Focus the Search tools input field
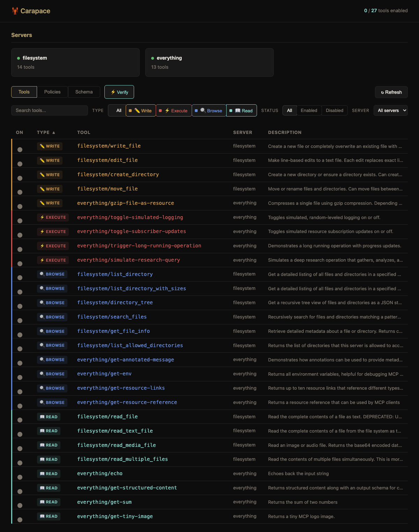This screenshot has height=532, width=419. coord(50,111)
